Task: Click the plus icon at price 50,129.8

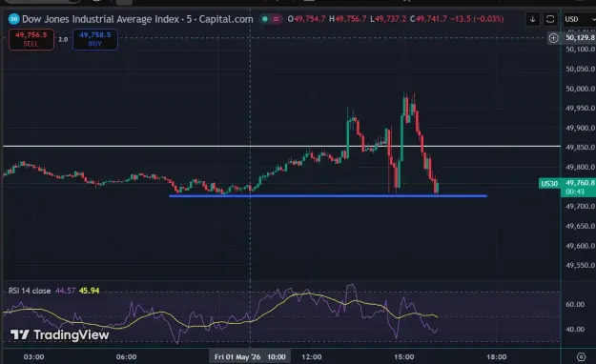Action: click(553, 38)
